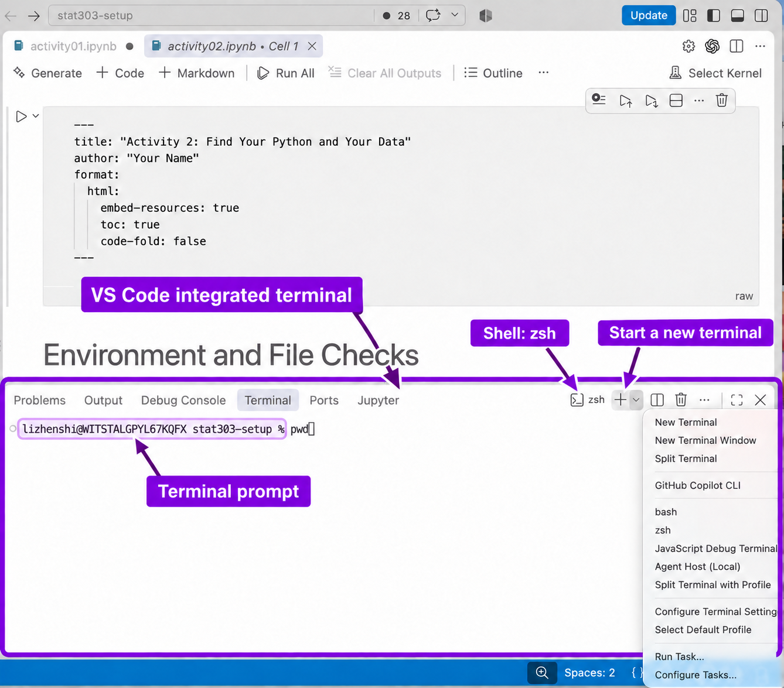Split the editor to the right
Image resolution: width=784 pixels, height=688 pixels.
click(x=737, y=46)
